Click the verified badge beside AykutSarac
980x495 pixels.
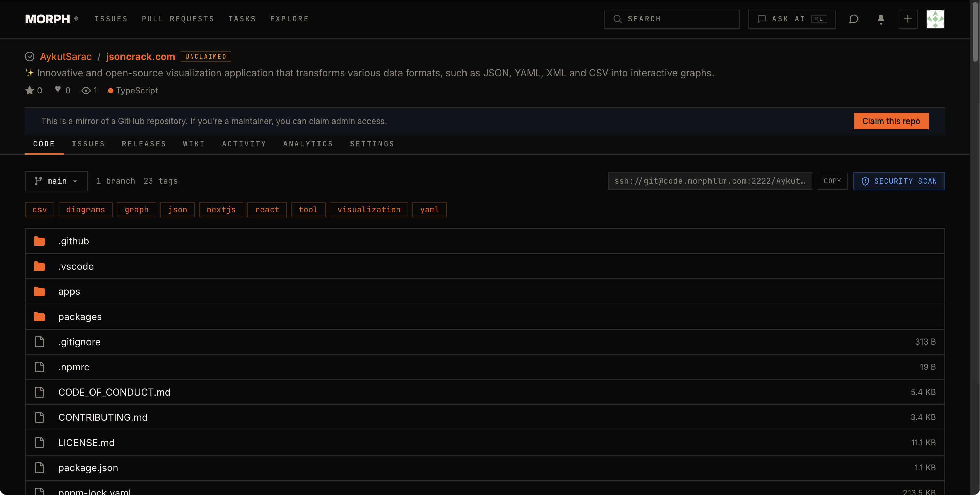29,56
